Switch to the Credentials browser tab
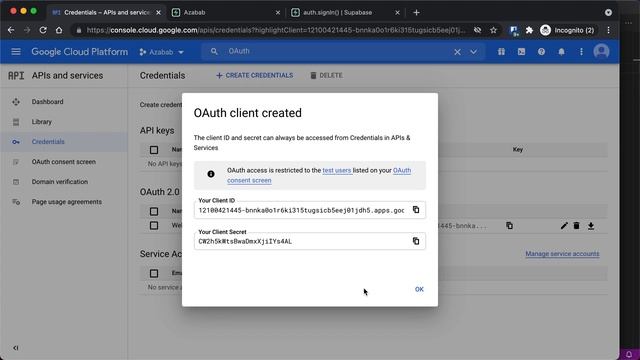This screenshot has width=640, height=360. pos(105,12)
